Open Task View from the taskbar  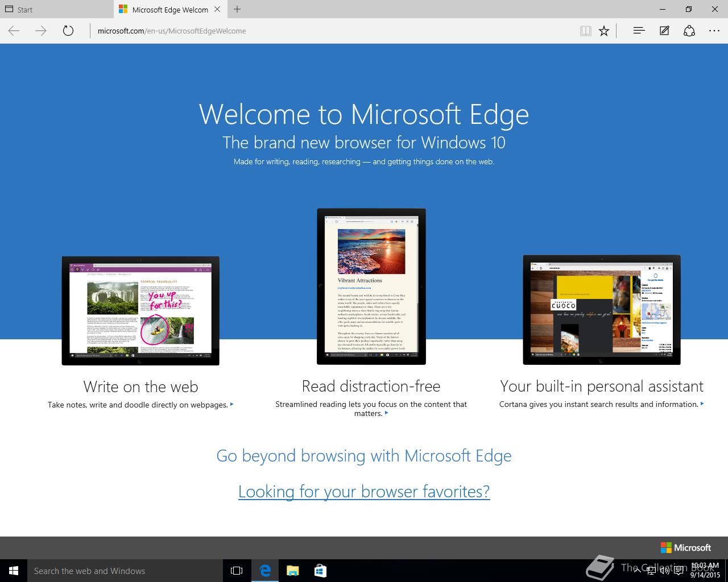tap(237, 571)
